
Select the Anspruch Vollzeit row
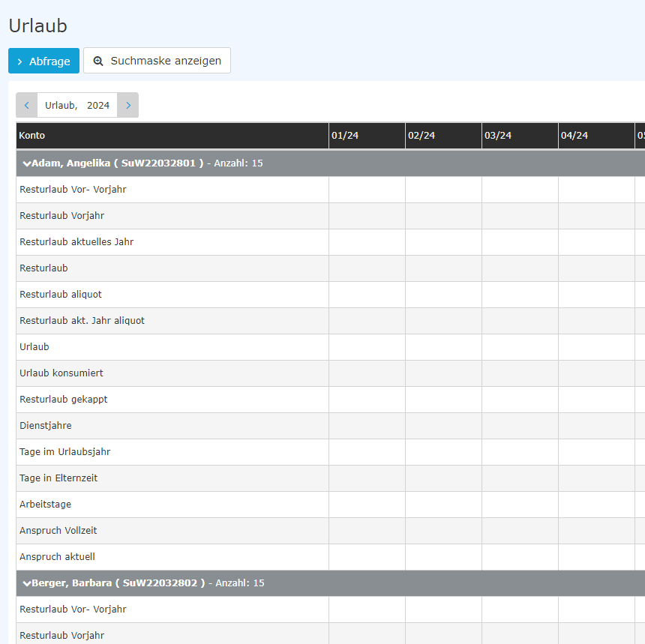pyautogui.click(x=331, y=531)
